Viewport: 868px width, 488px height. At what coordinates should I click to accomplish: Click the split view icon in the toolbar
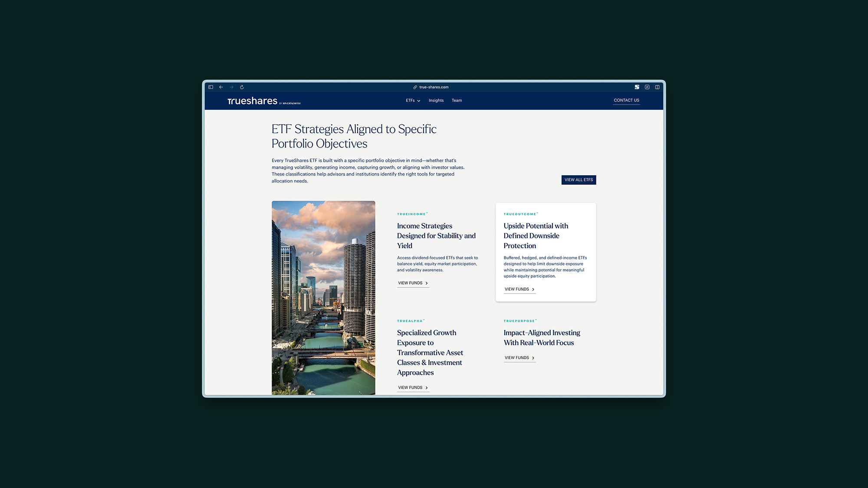coord(657,87)
